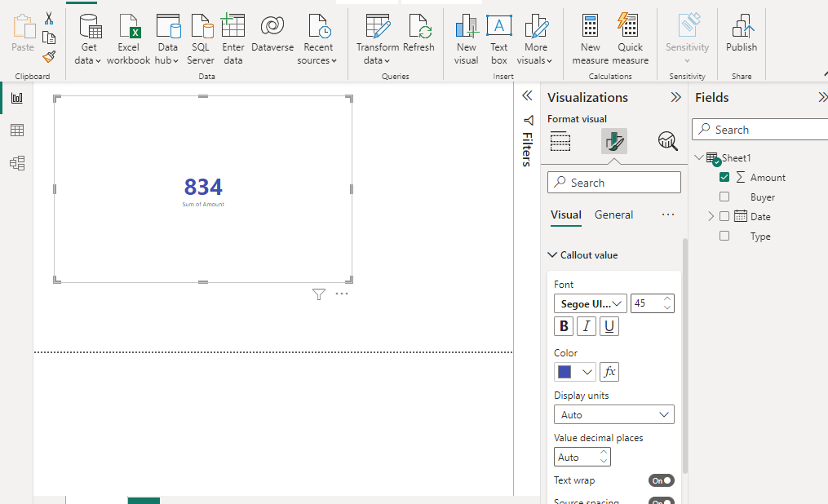
Task: Decrease the font size stepper
Action: coord(667,307)
